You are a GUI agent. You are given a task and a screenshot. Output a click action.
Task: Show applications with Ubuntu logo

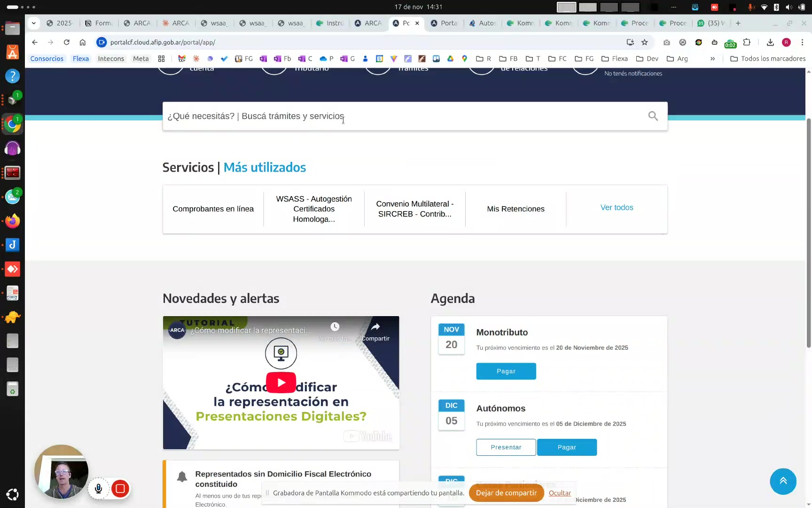13,494
